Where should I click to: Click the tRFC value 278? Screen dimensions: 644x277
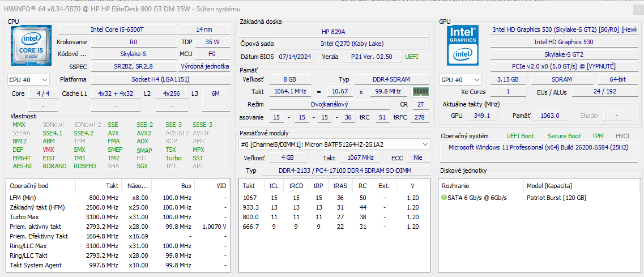tap(421, 117)
